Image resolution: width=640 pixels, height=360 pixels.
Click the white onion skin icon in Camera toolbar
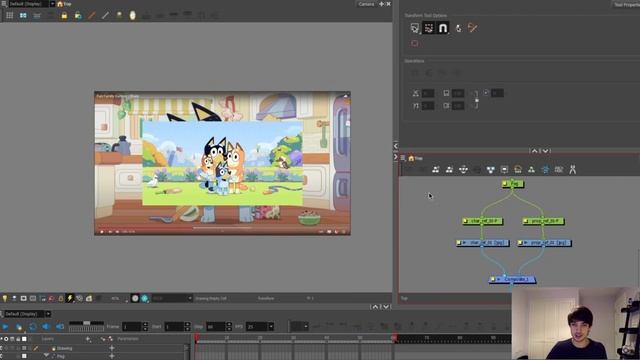click(x=132, y=16)
